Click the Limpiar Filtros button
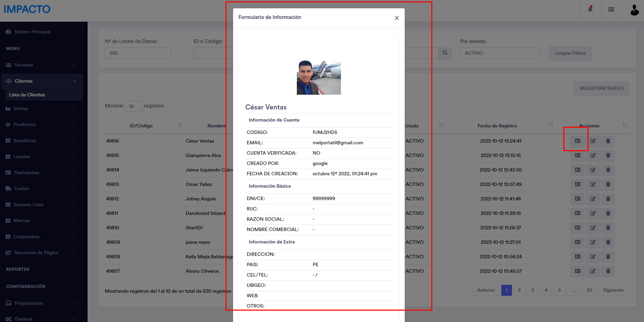644x322 pixels. point(570,53)
